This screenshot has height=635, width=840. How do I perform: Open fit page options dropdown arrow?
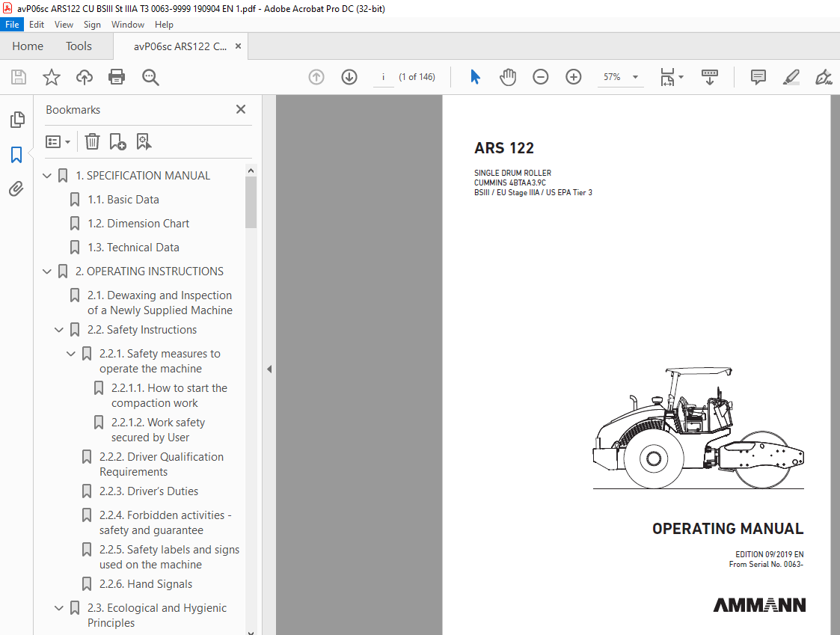681,77
